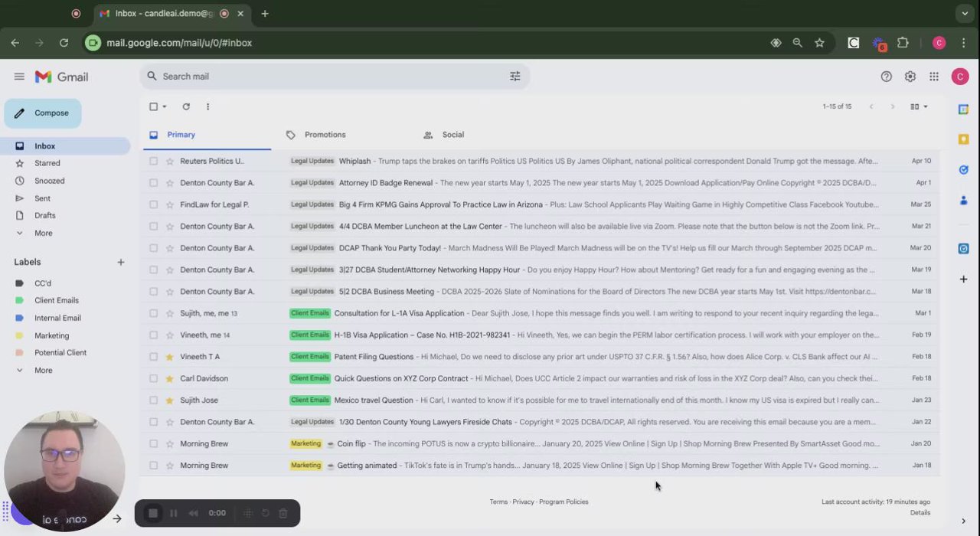The width and height of the screenshot is (980, 536).
Task: Open split pane mode dropdown arrow
Action: [926, 106]
